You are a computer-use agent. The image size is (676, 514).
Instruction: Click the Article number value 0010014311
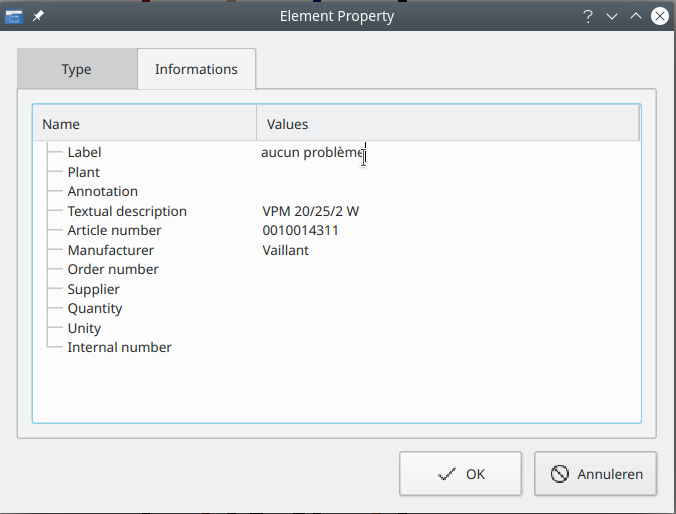pos(300,231)
